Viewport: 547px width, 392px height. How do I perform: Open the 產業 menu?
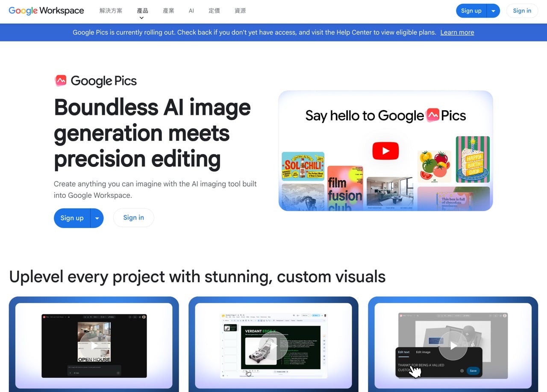[x=168, y=11]
